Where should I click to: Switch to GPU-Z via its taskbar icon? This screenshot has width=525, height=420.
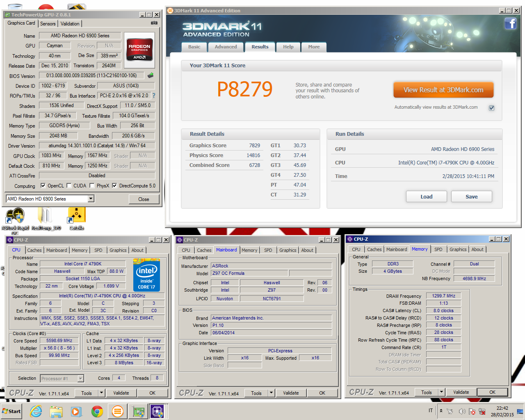[x=138, y=411]
